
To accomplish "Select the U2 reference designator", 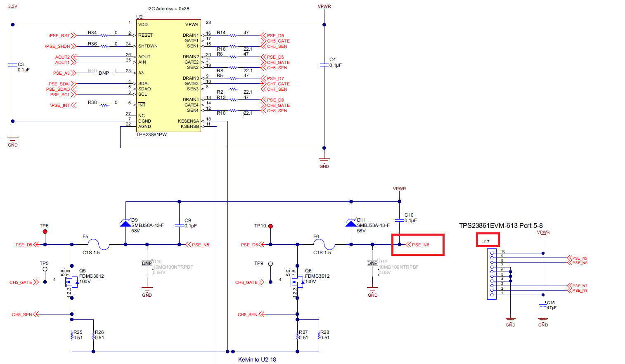I will click(140, 17).
